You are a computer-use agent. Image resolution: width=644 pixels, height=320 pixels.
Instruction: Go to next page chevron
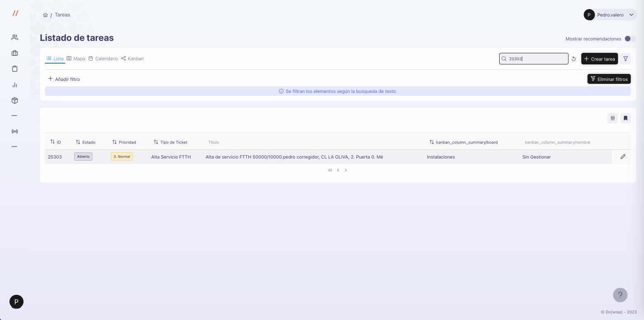point(346,170)
